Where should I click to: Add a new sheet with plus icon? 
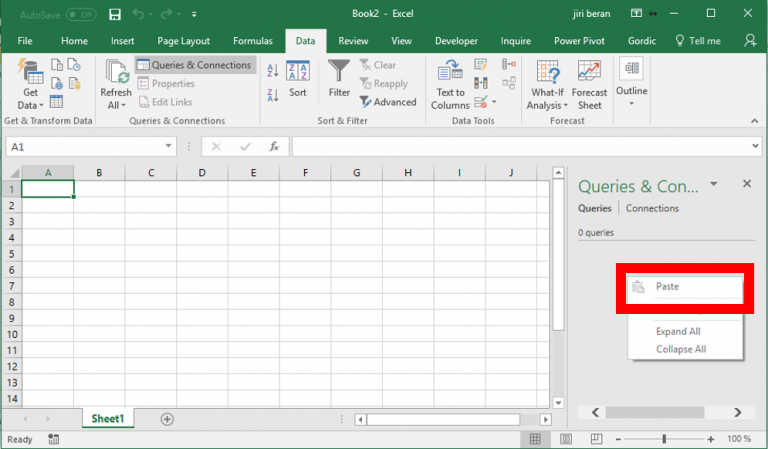tap(167, 419)
